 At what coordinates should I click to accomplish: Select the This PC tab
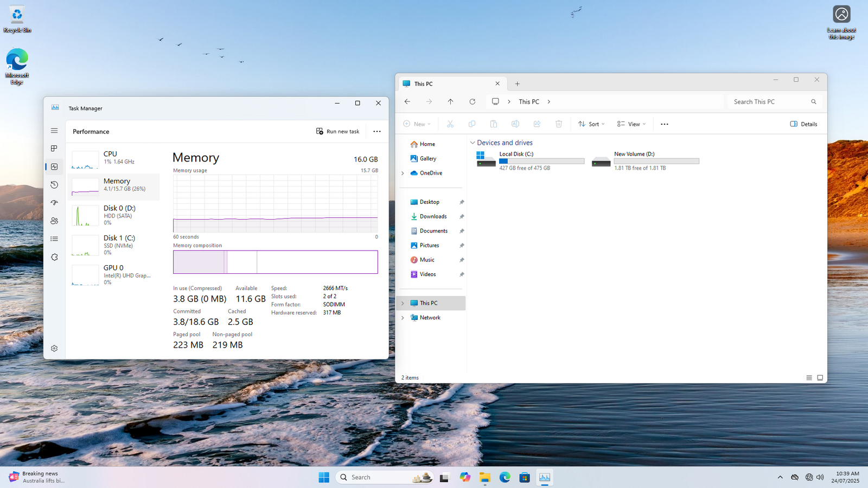pyautogui.click(x=452, y=84)
